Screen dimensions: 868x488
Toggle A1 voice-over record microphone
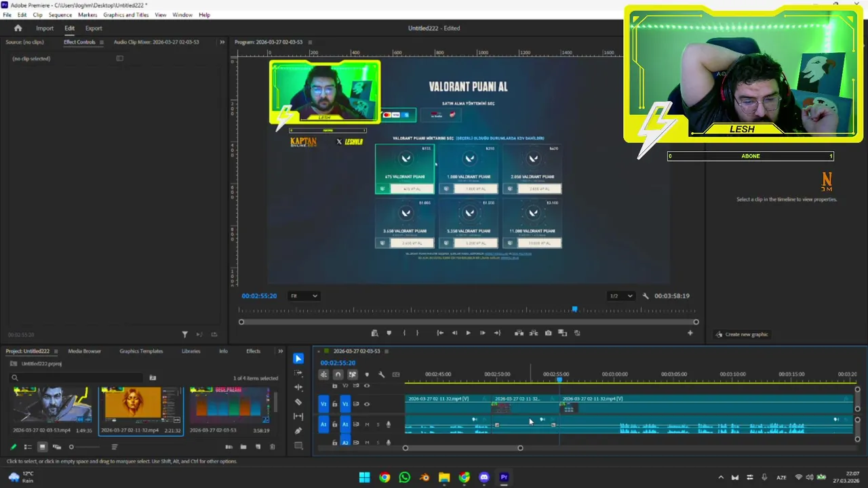click(x=389, y=424)
